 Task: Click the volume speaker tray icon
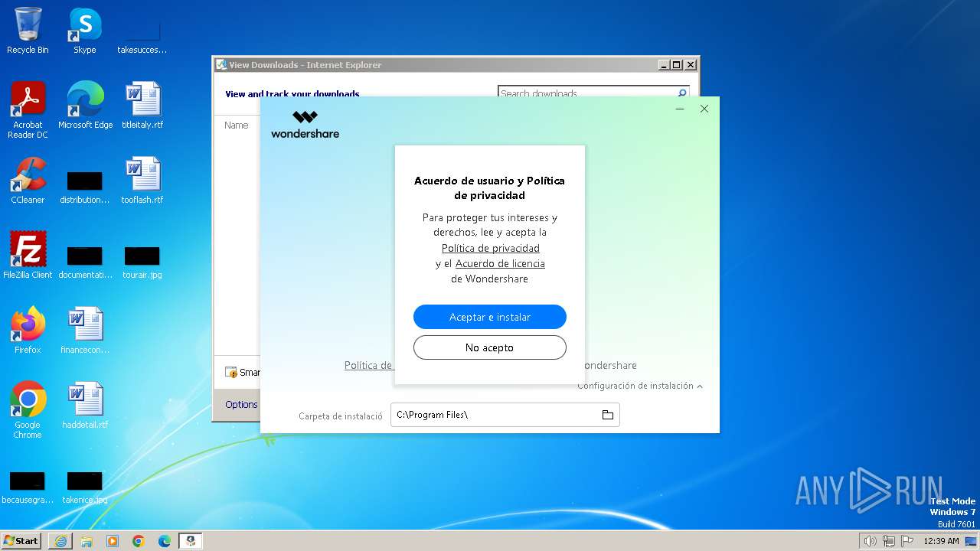point(871,541)
